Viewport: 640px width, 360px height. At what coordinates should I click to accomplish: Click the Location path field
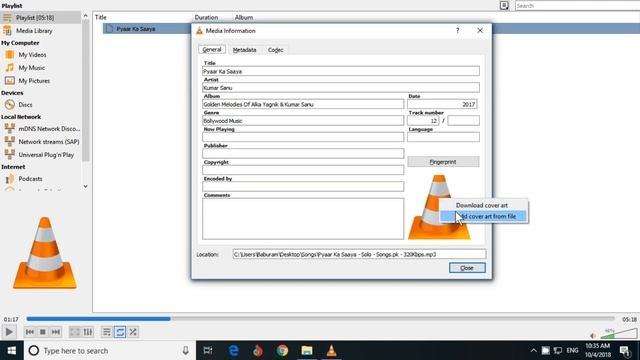[x=359, y=254]
